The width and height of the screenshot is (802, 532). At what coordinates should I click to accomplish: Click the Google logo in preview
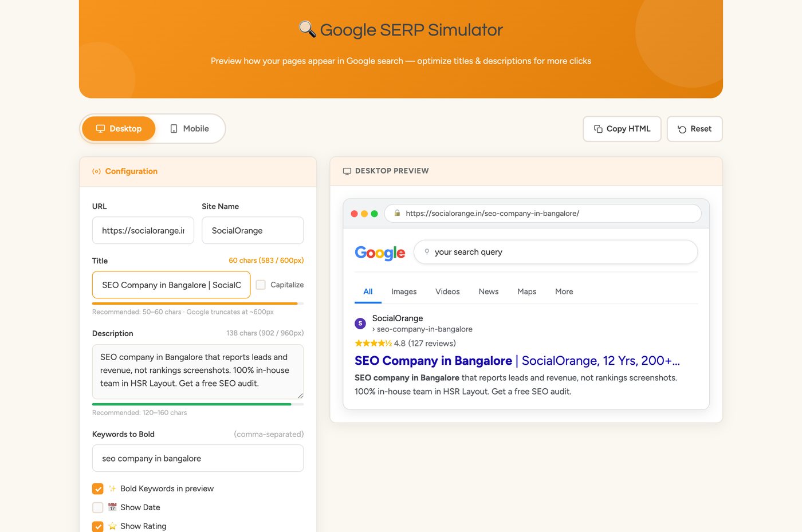pos(380,253)
